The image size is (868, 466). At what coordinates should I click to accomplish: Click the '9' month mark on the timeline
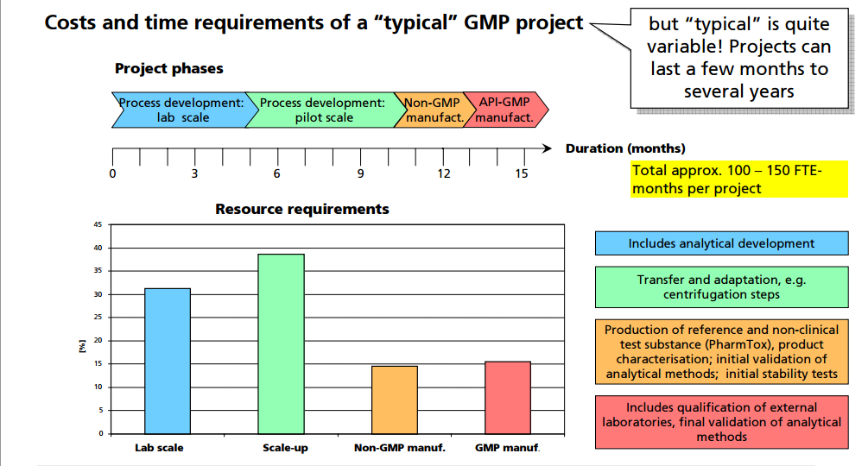coord(360,173)
